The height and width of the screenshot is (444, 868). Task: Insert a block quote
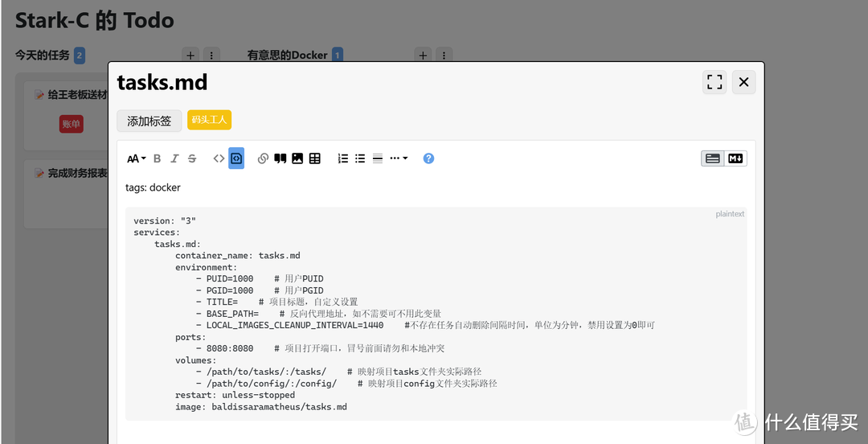click(280, 158)
